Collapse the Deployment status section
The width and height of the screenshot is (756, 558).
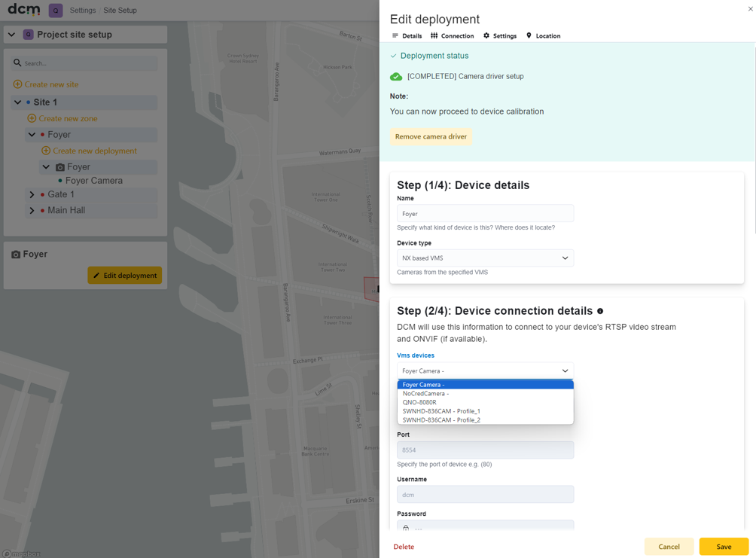tap(429, 56)
